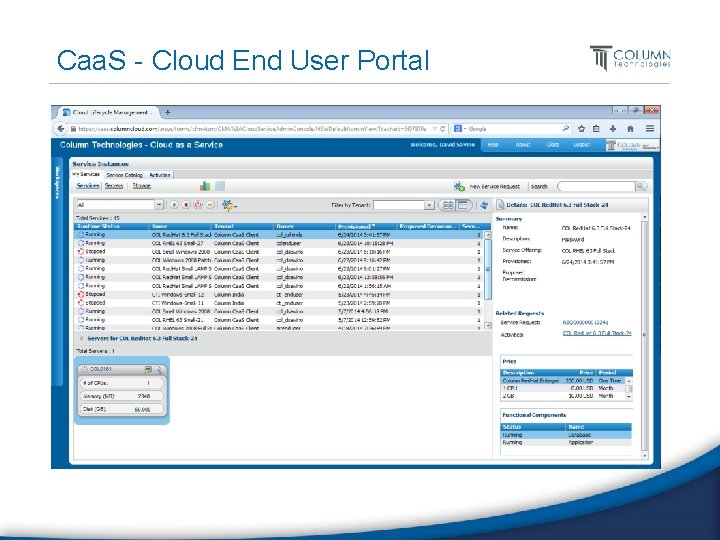
Task: Open the gear actions menu with lightning bolt
Action: click(x=229, y=205)
